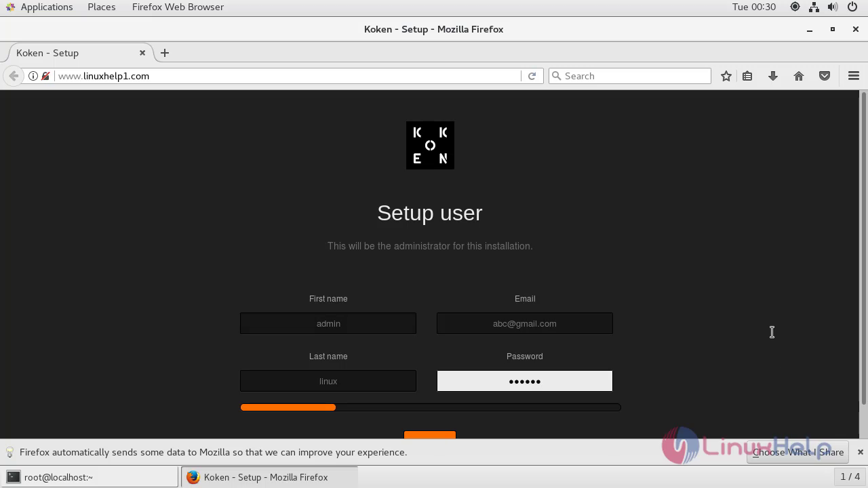868x488 pixels.
Task: Open the Firefox hamburger menu
Action: point(854,76)
